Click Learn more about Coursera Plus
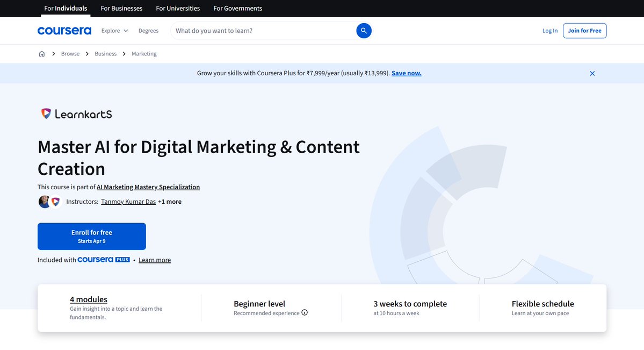Image resolution: width=644 pixels, height=350 pixels. click(155, 260)
